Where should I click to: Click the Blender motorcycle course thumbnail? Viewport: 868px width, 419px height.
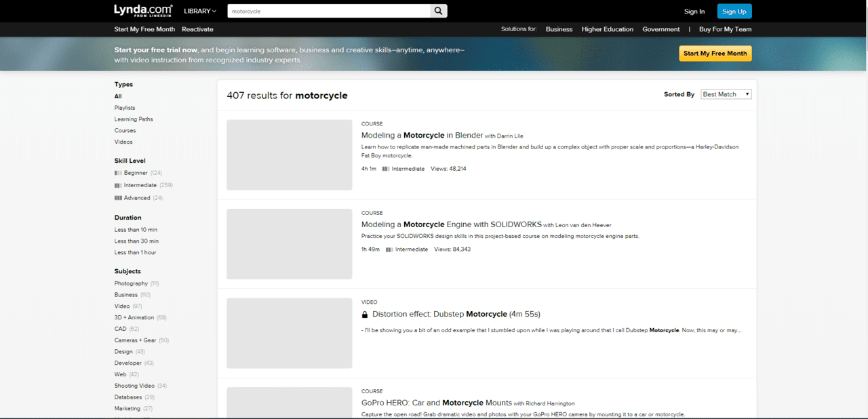(290, 155)
